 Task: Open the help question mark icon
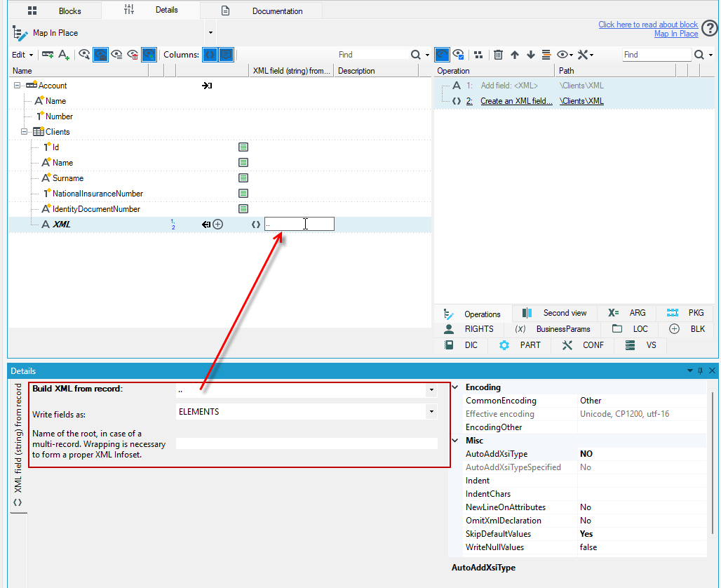click(x=710, y=29)
